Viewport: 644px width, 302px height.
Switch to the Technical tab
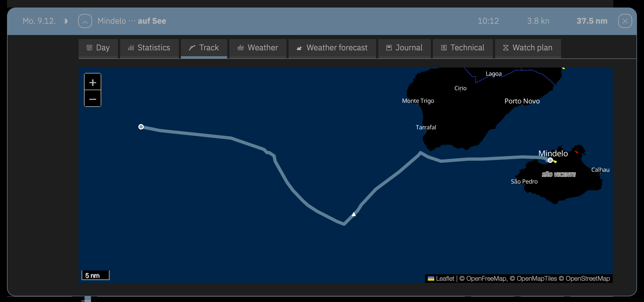click(463, 48)
